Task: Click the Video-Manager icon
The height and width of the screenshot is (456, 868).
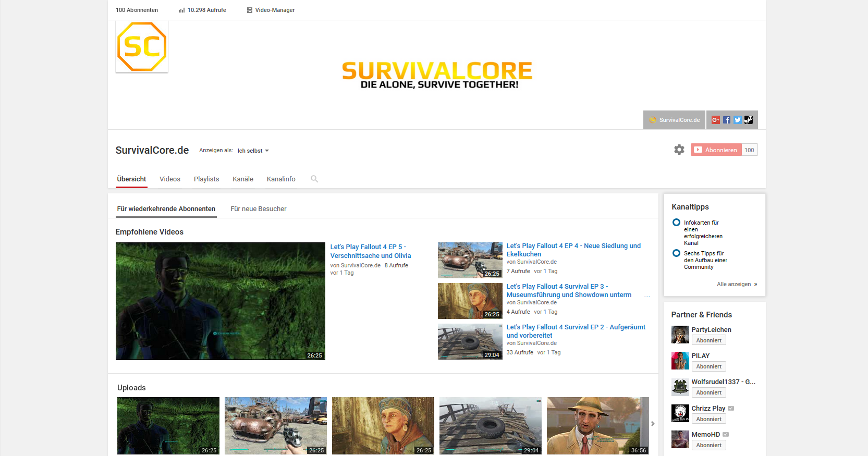Action: point(250,10)
